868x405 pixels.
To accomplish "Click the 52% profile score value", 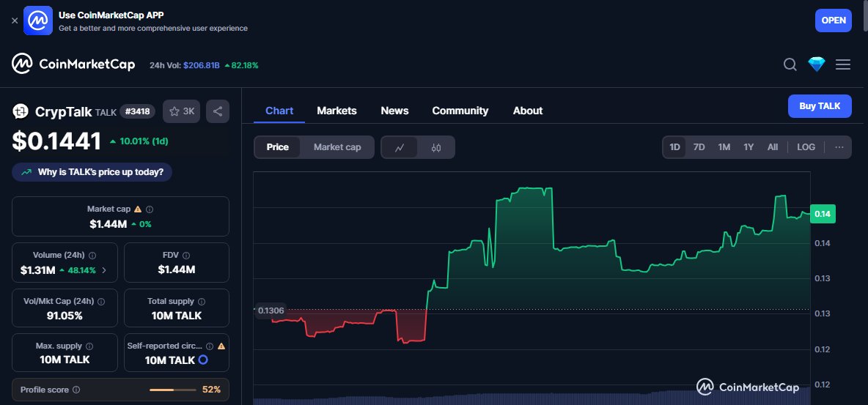I will [211, 390].
